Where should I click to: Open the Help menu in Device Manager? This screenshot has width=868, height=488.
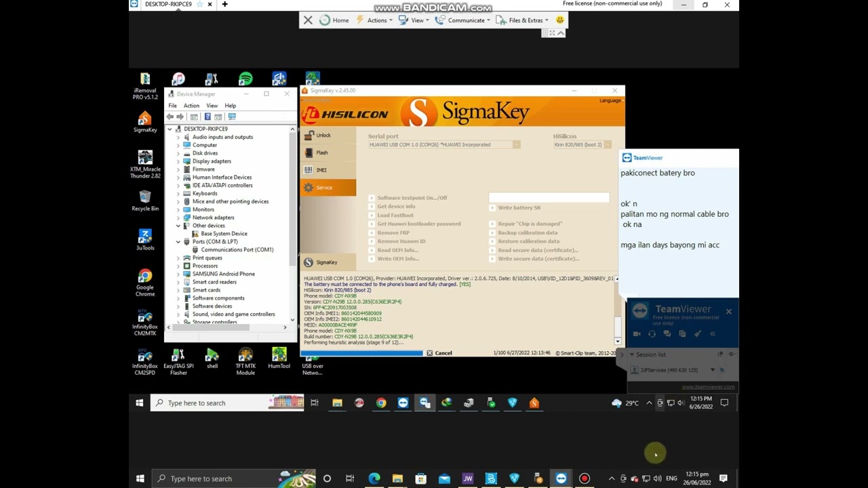pos(231,106)
